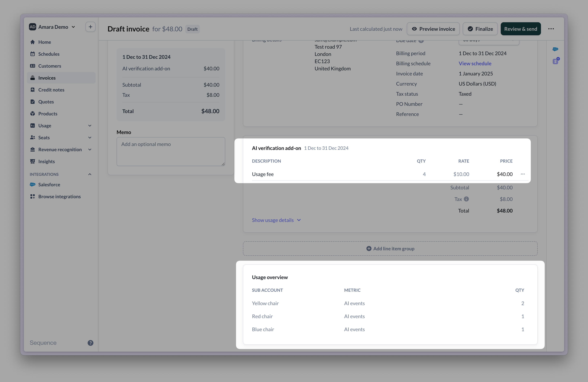The width and height of the screenshot is (588, 382).
Task: Click the Home house icon
Action: click(x=33, y=42)
